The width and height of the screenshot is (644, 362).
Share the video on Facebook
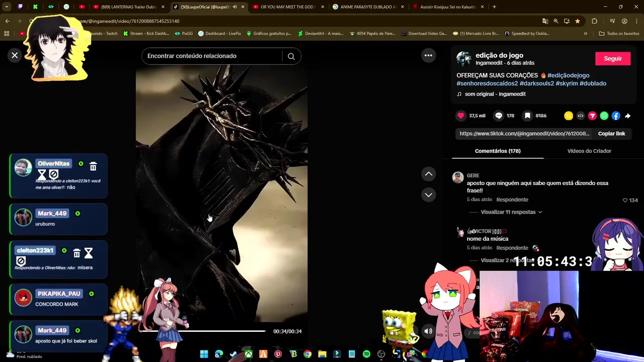tap(616, 116)
